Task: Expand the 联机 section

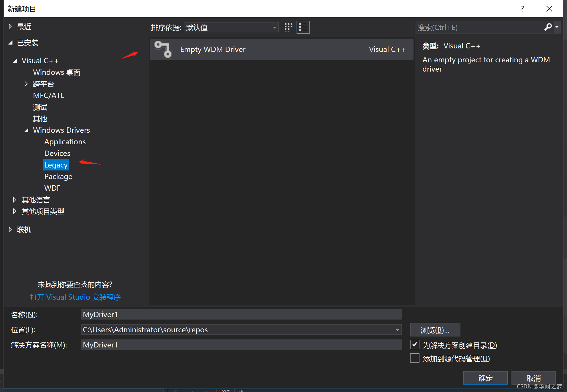Action: [10, 229]
